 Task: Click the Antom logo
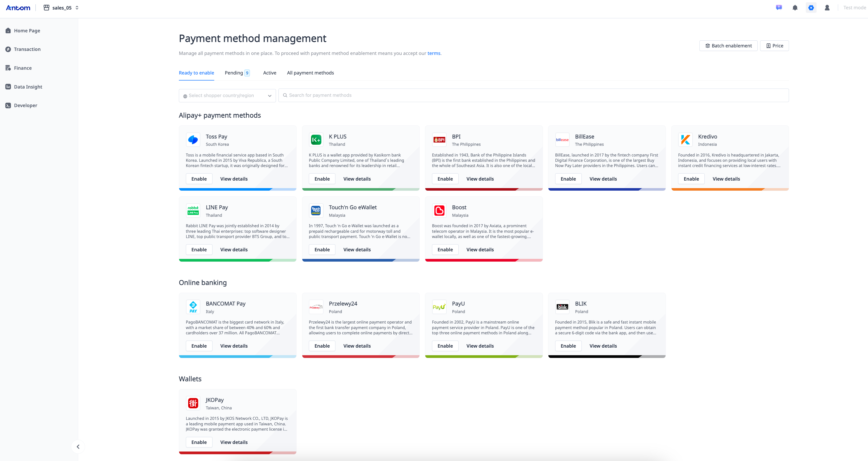click(18, 8)
